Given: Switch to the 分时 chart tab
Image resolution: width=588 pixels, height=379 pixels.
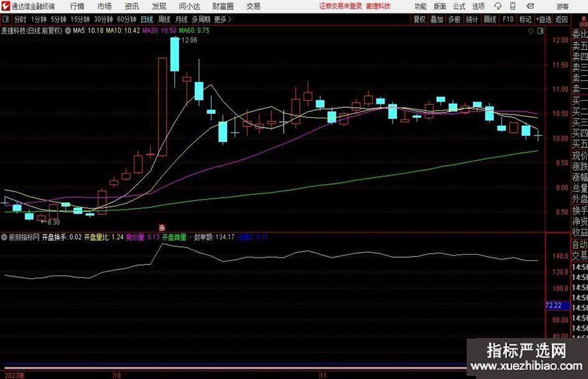Looking at the screenshot, I should [x=21, y=19].
